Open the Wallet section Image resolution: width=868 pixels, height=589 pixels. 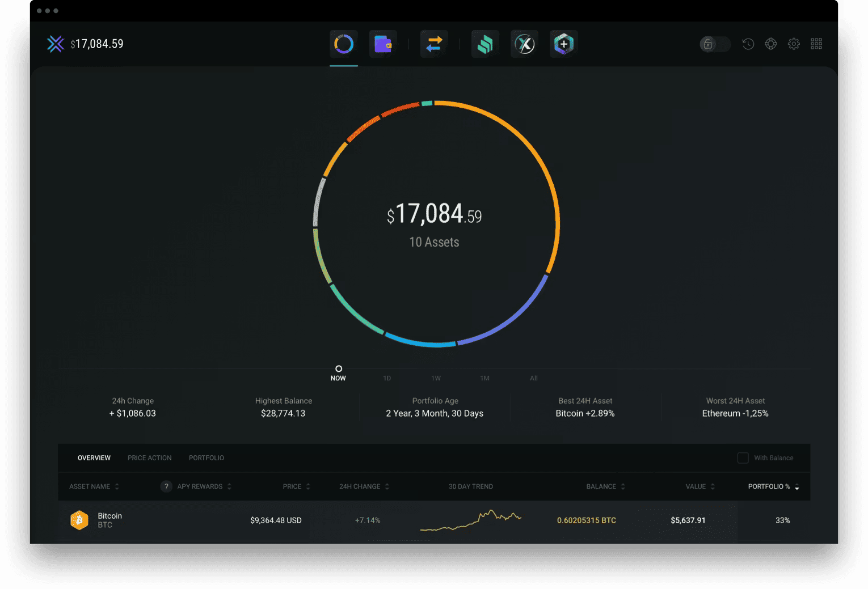383,44
